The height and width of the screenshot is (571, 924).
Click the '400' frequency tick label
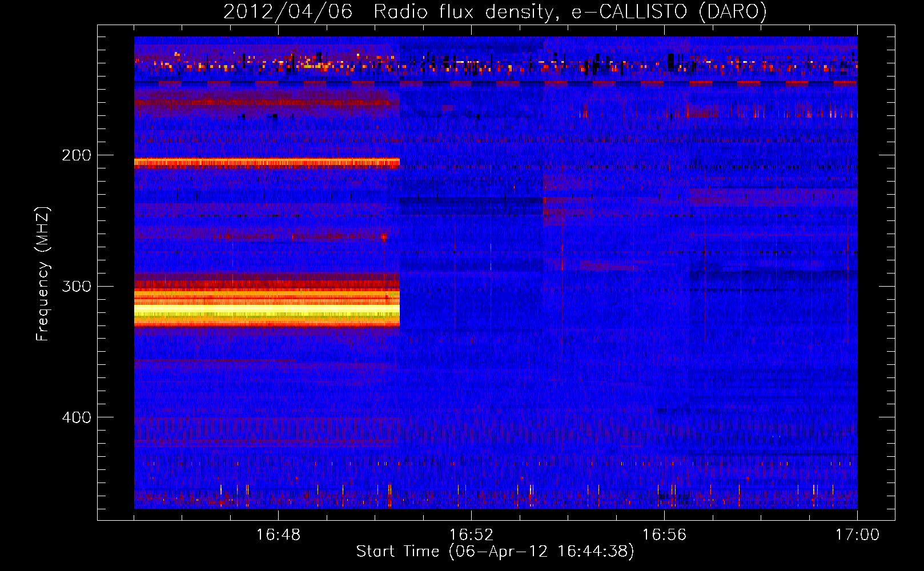[x=77, y=417]
